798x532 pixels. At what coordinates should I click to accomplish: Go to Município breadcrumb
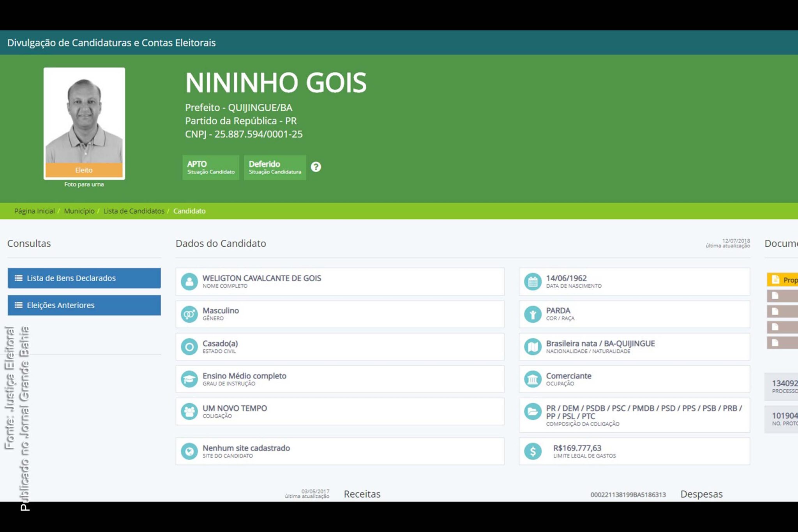(x=79, y=211)
